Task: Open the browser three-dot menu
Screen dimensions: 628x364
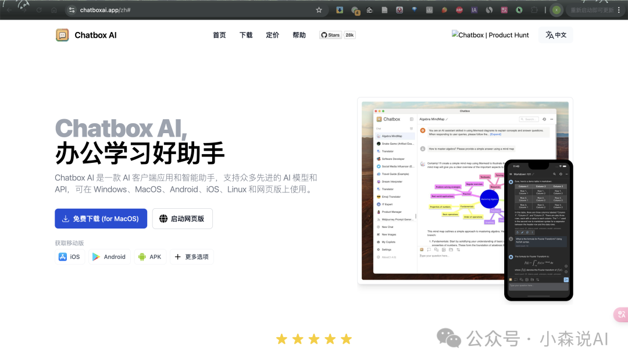Action: click(619, 10)
